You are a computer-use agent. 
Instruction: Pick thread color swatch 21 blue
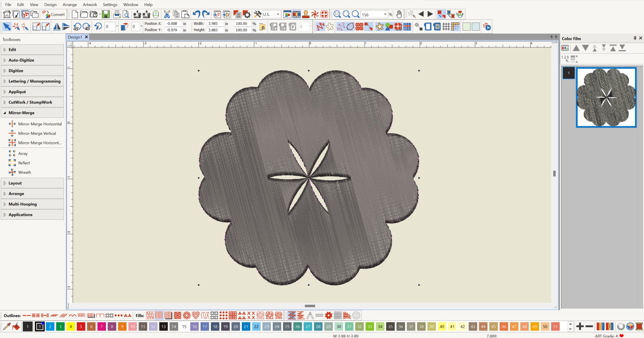(246, 326)
